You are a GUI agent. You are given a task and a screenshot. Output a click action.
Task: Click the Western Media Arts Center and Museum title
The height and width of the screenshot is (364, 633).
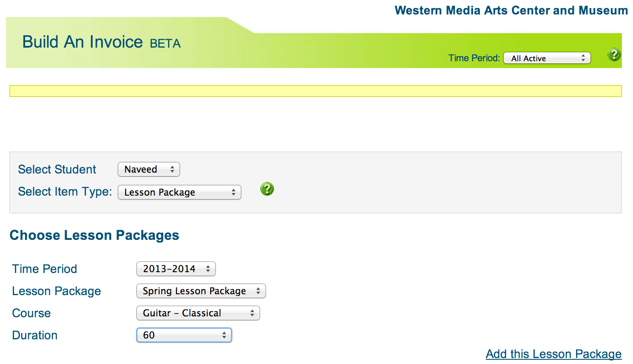point(511,10)
